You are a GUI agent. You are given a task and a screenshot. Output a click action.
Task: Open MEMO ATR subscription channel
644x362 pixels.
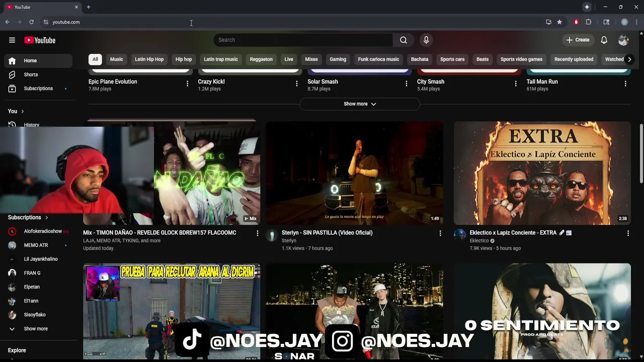[38, 245]
